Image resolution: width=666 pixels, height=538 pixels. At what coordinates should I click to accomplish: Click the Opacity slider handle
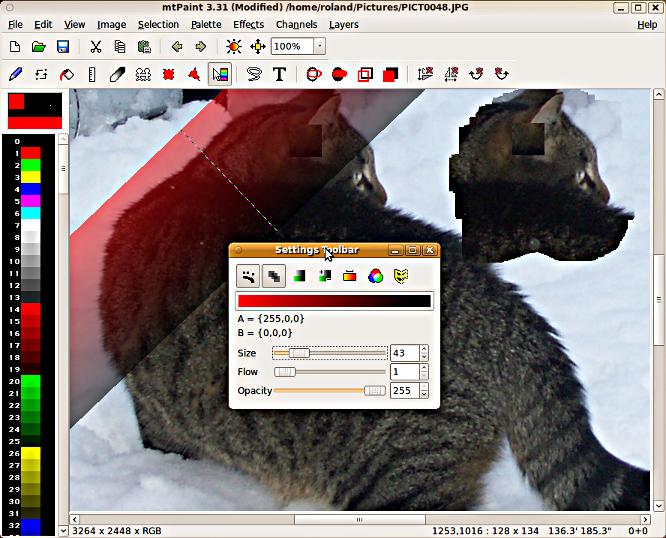pos(375,391)
